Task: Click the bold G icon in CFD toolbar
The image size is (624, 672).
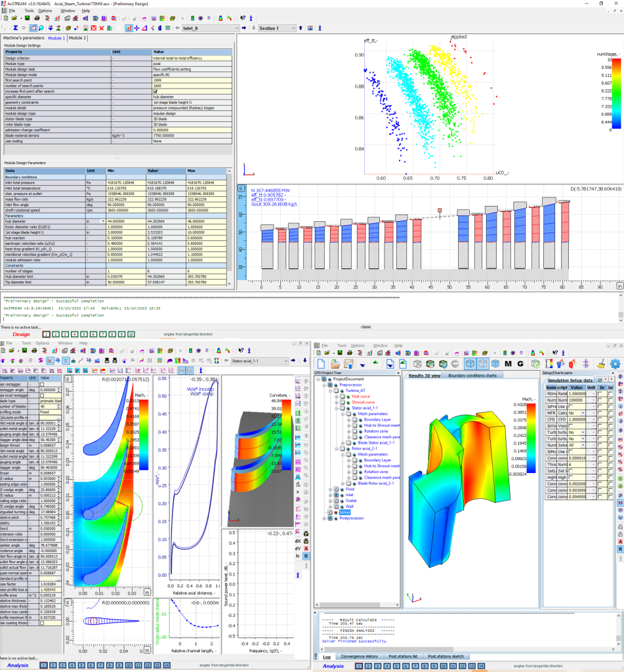Action: (x=520, y=364)
